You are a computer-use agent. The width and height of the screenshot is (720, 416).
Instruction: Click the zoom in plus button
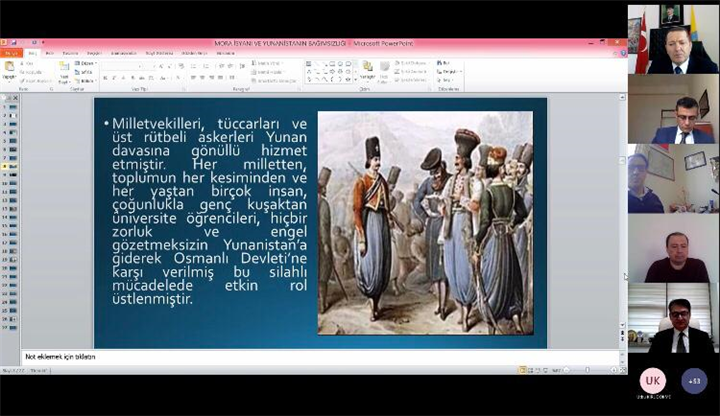click(x=614, y=370)
